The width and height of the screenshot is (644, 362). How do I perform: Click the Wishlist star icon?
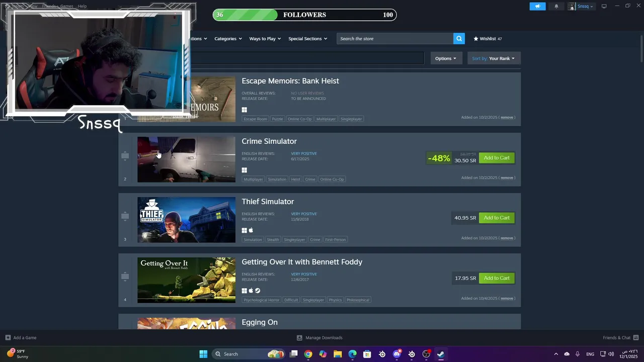tap(476, 39)
